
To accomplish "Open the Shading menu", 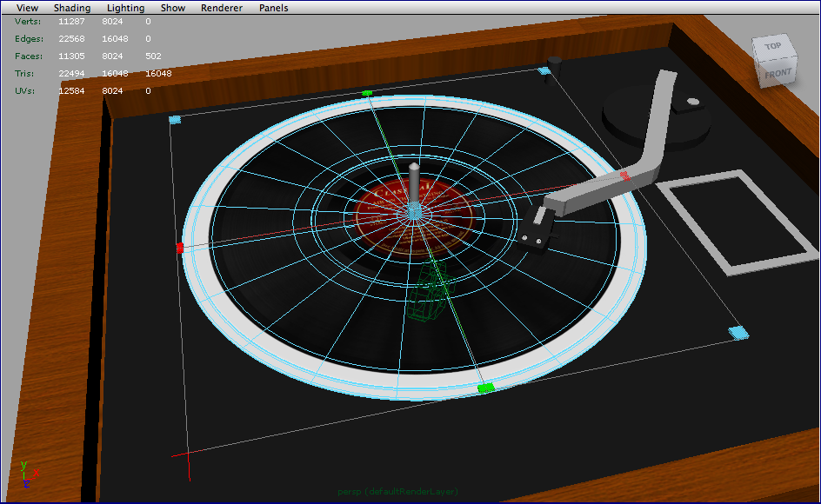I will 72,8.
